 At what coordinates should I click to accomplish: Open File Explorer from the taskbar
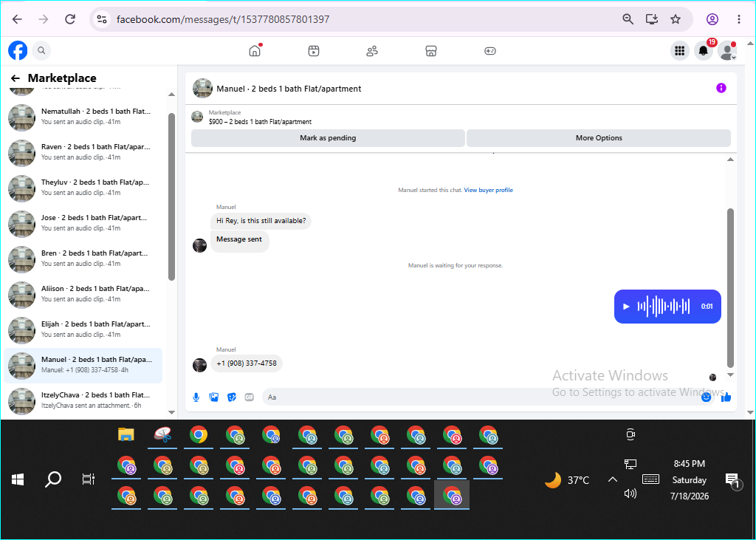pos(126,435)
